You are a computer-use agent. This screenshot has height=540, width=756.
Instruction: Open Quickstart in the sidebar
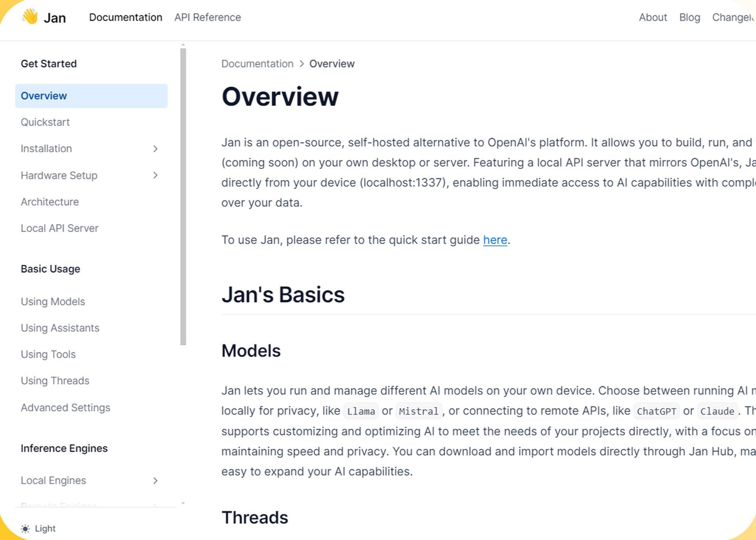[45, 122]
